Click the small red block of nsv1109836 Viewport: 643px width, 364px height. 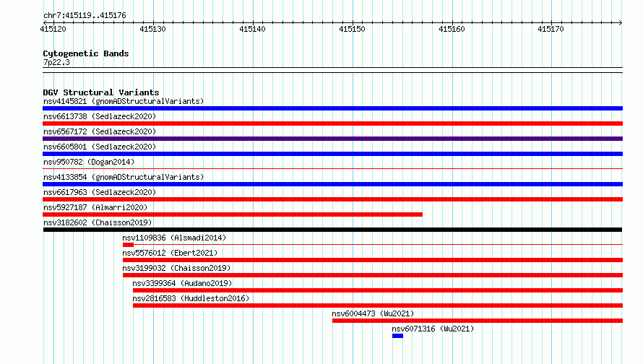pos(128,245)
